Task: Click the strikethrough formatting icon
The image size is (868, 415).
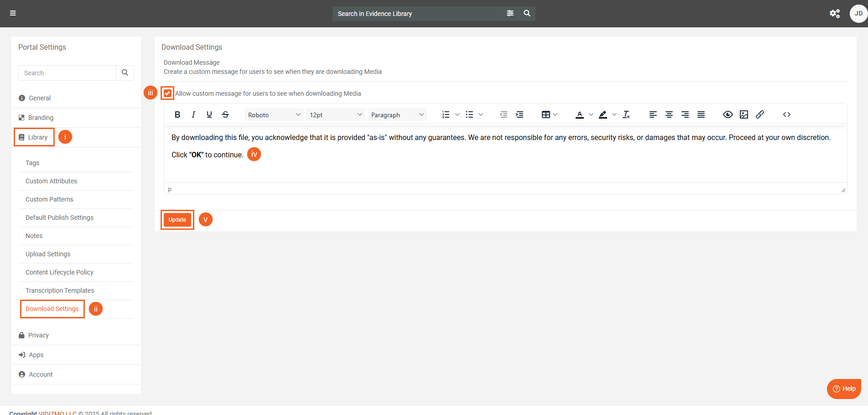Action: tap(225, 114)
